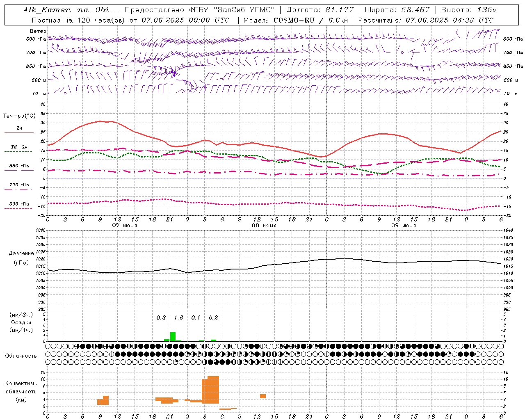Screen dimensions: 525x420
Task: Select the latitude value Широта: 53.467
Action: [397, 10]
